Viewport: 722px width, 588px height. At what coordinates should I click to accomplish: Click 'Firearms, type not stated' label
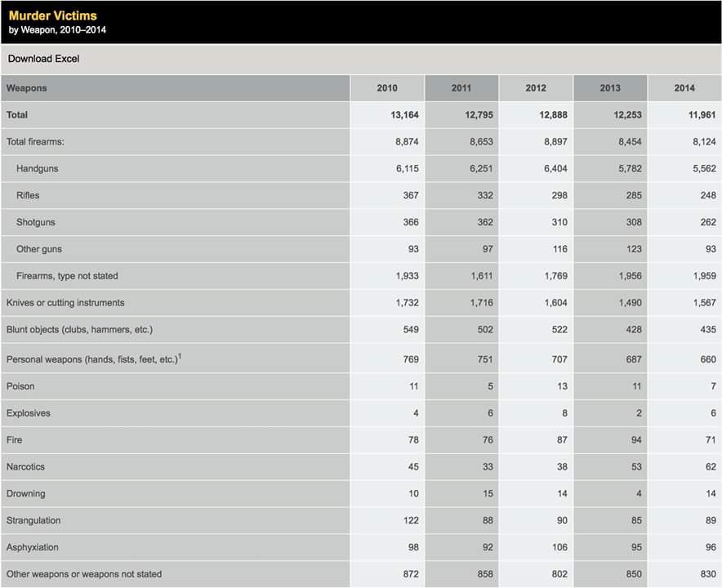tap(67, 276)
